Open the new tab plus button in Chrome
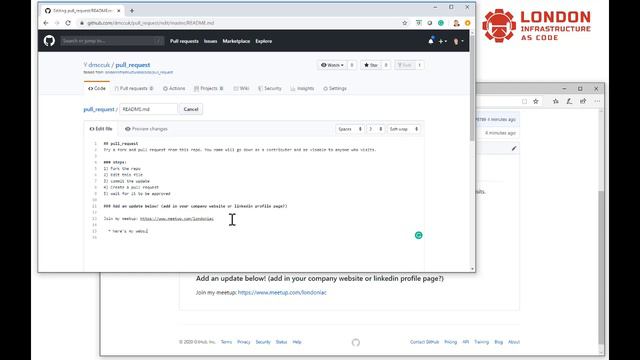This screenshot has width=640, height=360. tap(131, 11)
